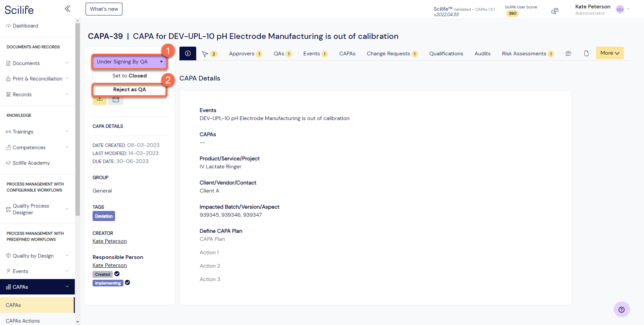Collapse the sidebar with double-chevron icon

click(x=67, y=9)
